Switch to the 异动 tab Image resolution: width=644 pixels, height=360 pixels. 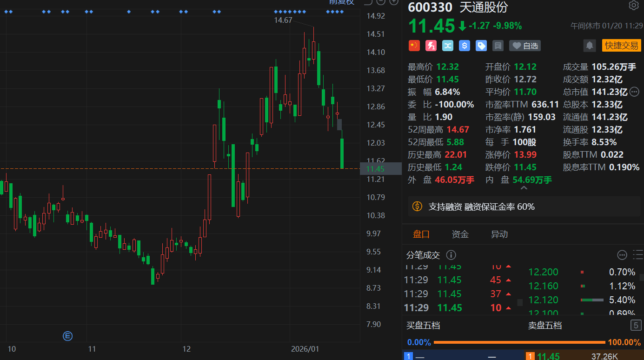click(x=499, y=234)
